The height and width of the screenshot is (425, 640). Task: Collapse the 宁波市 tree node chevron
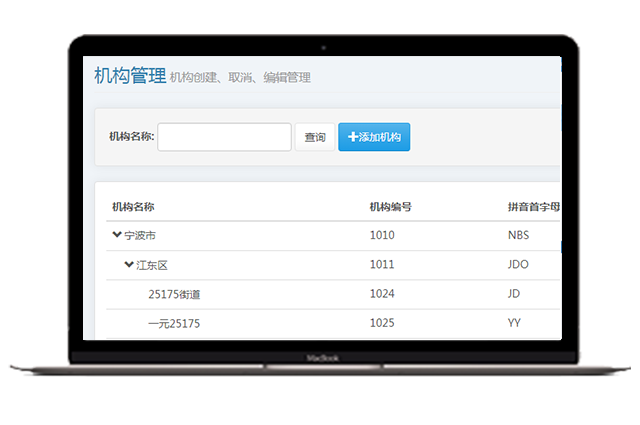point(117,235)
